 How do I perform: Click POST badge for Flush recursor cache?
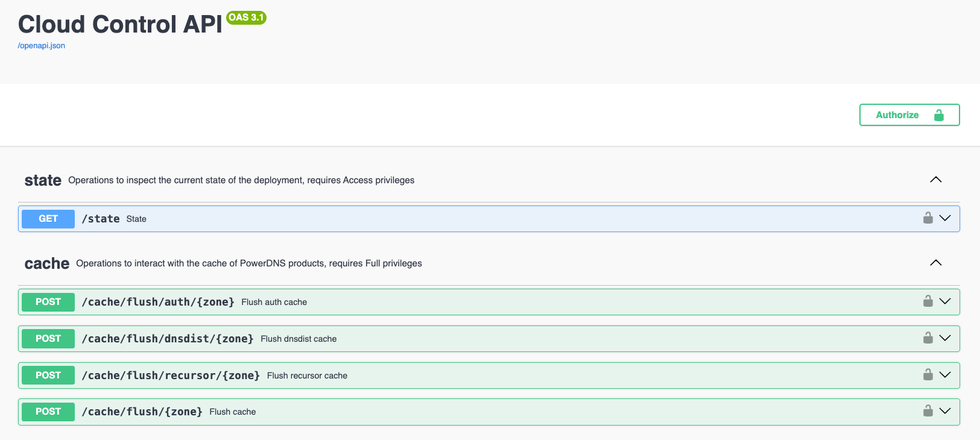48,376
